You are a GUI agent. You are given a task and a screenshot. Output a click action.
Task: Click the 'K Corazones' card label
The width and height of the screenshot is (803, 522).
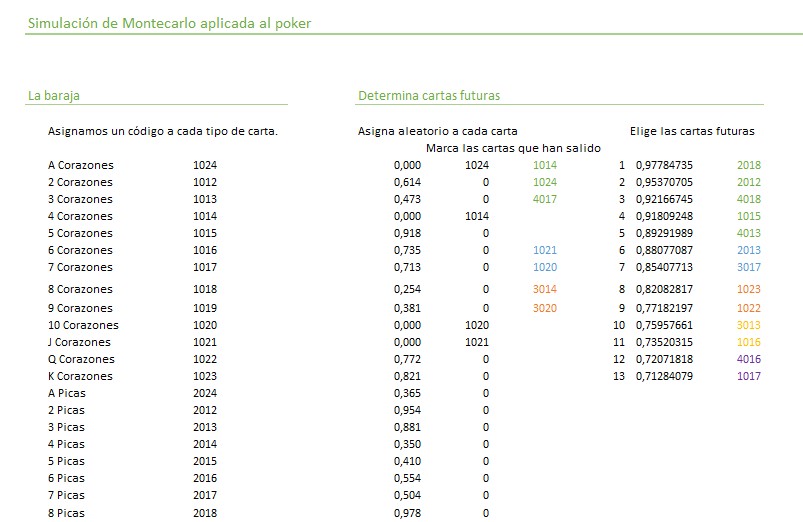(x=80, y=376)
